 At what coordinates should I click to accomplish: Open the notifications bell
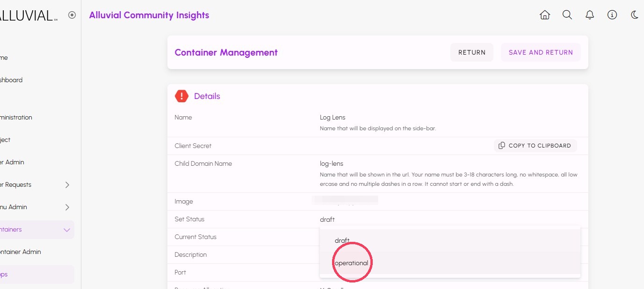[x=590, y=15]
